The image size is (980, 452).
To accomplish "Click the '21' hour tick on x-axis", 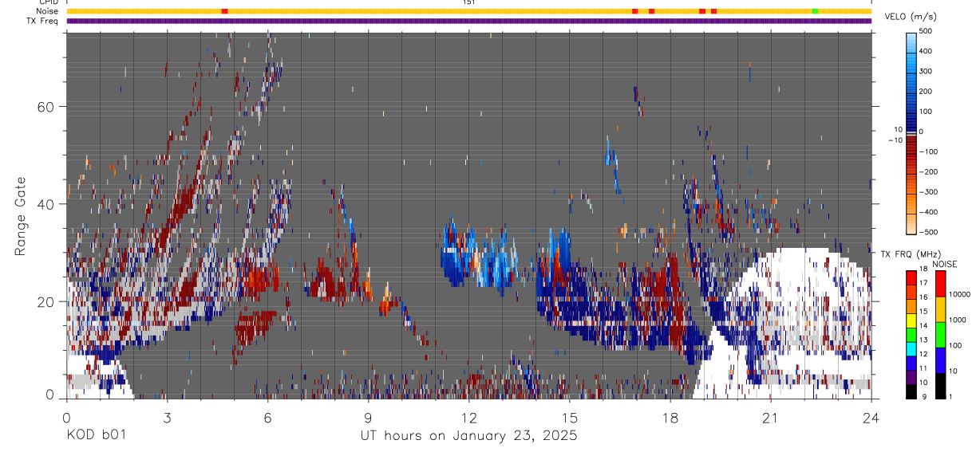I will point(770,417).
